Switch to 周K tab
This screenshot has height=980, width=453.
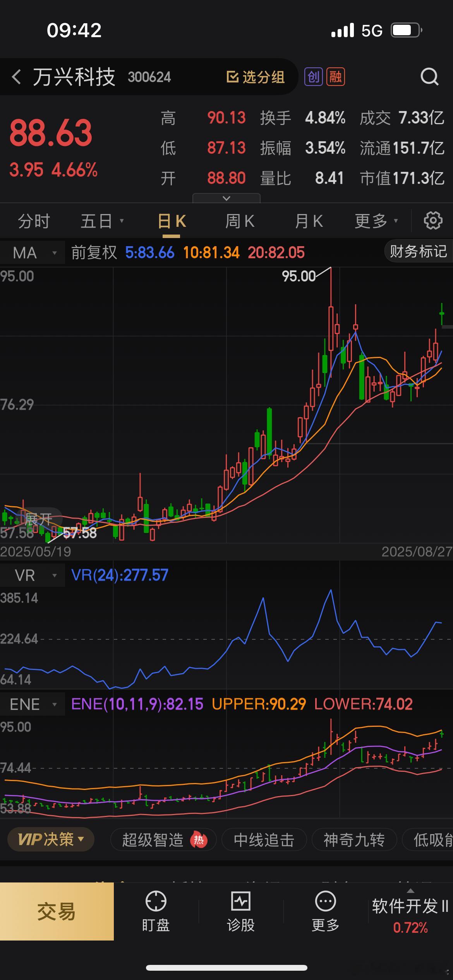coord(240,221)
